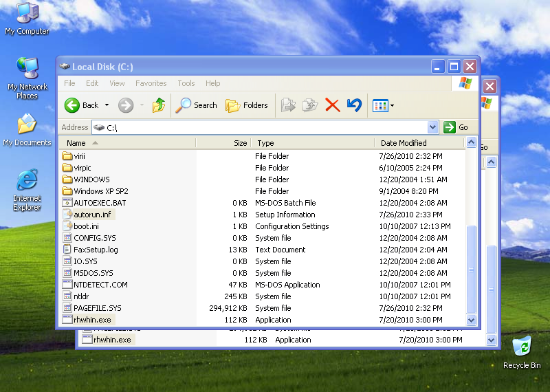This screenshot has width=550, height=392.
Task: Click the 'MS-DOS Batch File' type text
Action: pos(285,203)
